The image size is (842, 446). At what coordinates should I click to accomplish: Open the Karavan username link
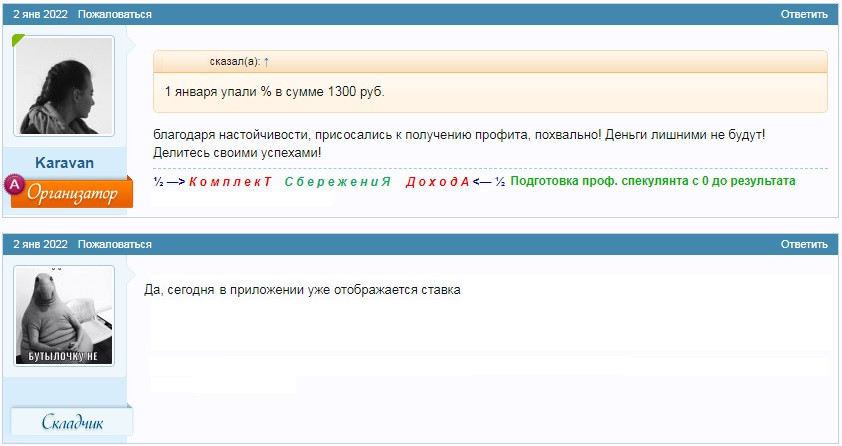point(64,163)
